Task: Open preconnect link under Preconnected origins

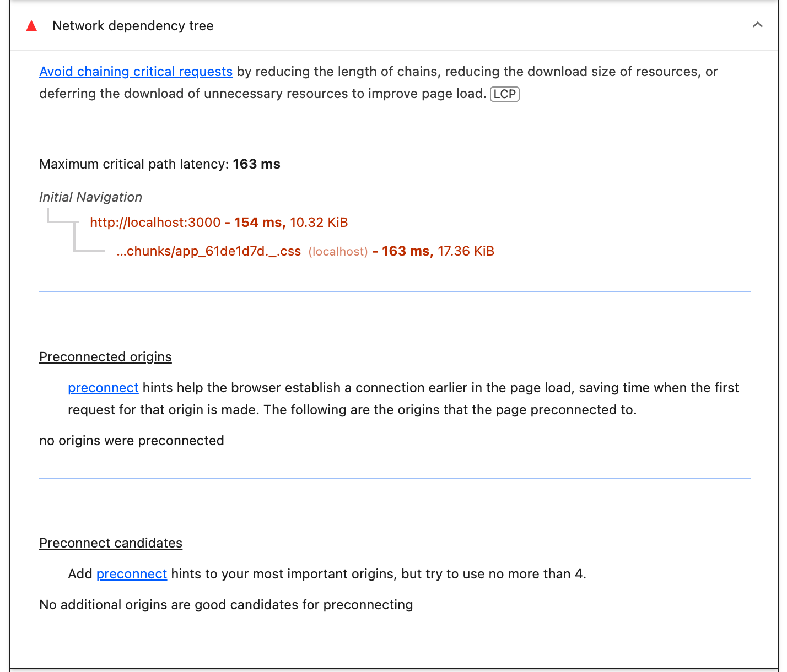Action: pyautogui.click(x=103, y=388)
